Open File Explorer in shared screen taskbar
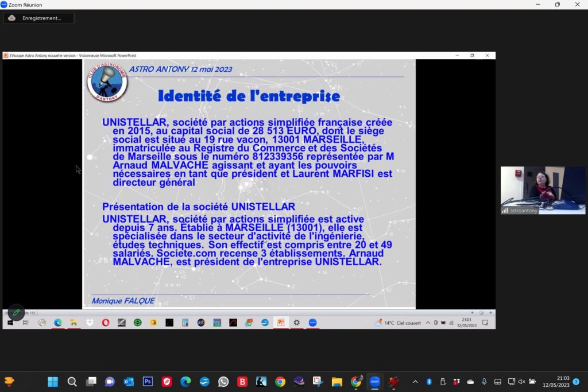This screenshot has height=392, width=588. [74, 323]
